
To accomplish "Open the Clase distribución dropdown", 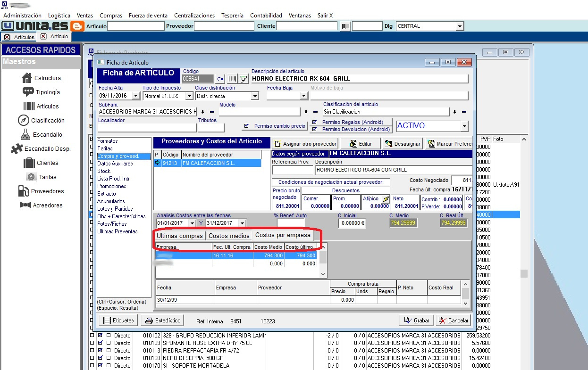I will pyautogui.click(x=255, y=96).
